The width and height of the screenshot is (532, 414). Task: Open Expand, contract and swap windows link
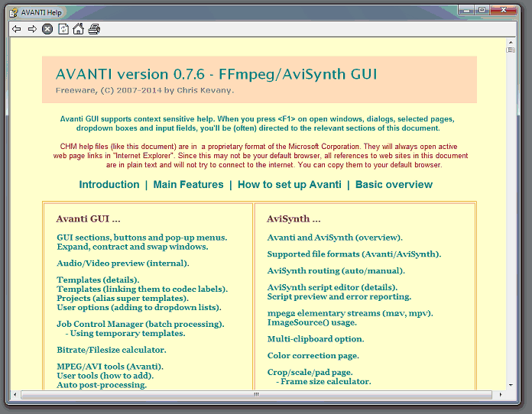click(x=132, y=247)
